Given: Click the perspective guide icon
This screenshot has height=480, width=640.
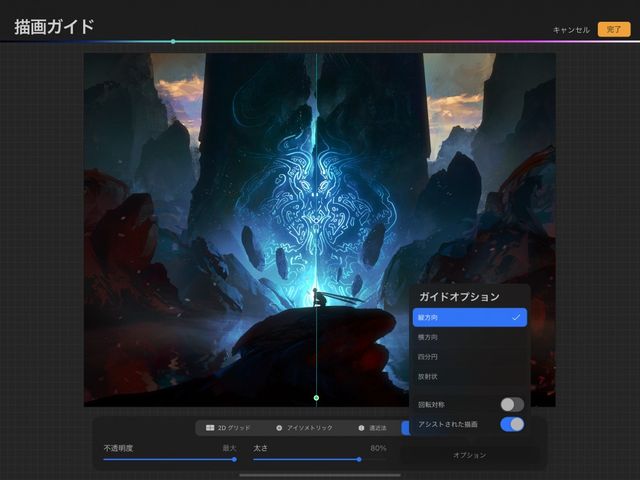Looking at the screenshot, I should point(361,428).
